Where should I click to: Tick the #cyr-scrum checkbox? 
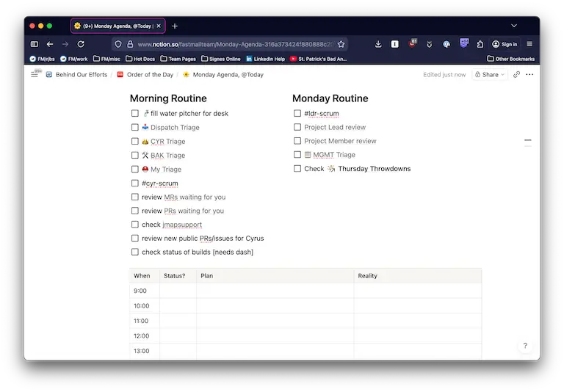(x=135, y=184)
